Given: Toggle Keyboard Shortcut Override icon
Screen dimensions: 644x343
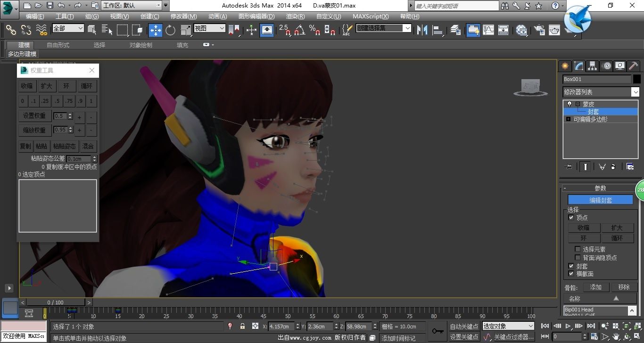Looking at the screenshot, I should click(267, 30).
